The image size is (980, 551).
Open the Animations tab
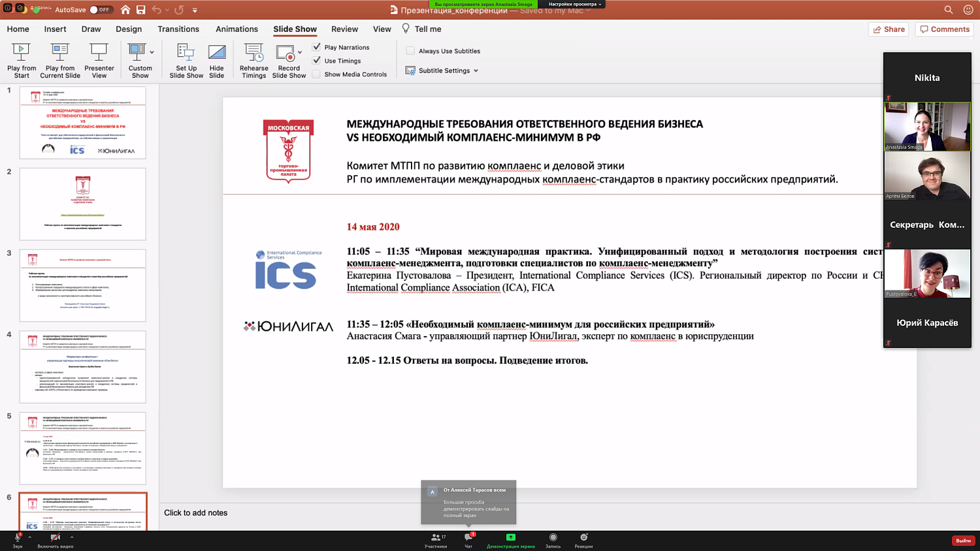[x=237, y=29]
